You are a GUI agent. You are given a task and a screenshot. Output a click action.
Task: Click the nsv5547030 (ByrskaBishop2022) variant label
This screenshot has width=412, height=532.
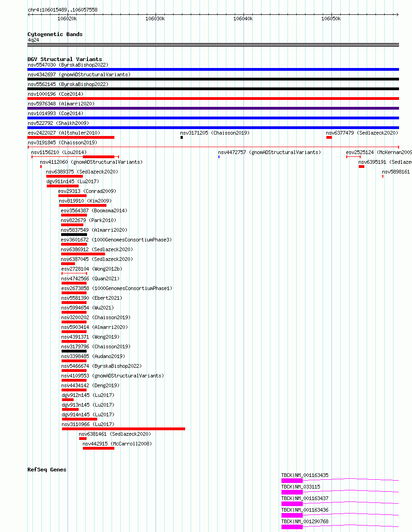68,65
